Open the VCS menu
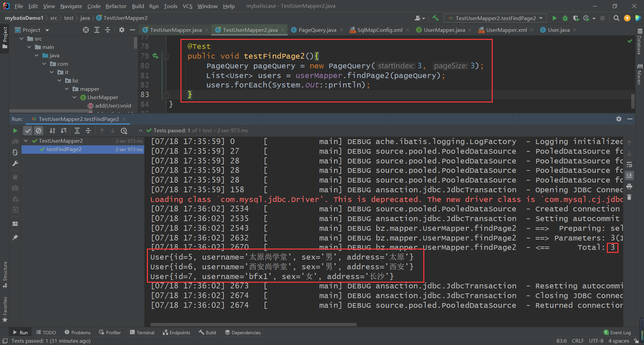This screenshot has width=644, height=345. pos(187,6)
